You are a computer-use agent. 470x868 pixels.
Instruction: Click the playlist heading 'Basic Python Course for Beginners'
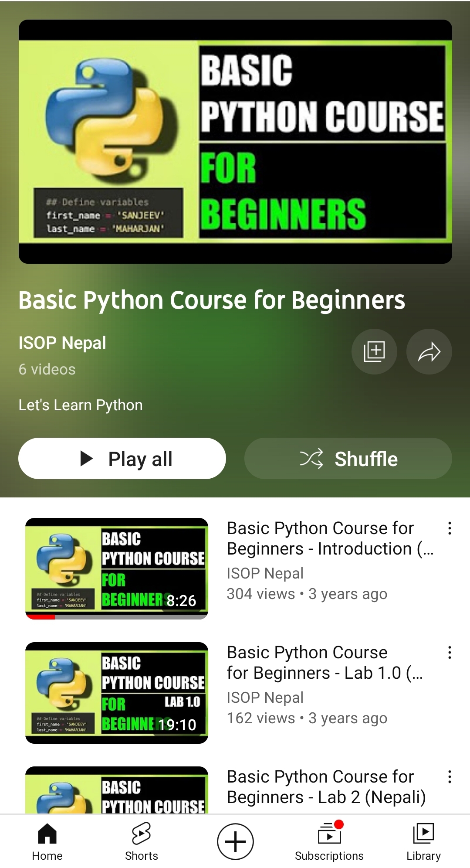[x=212, y=300]
